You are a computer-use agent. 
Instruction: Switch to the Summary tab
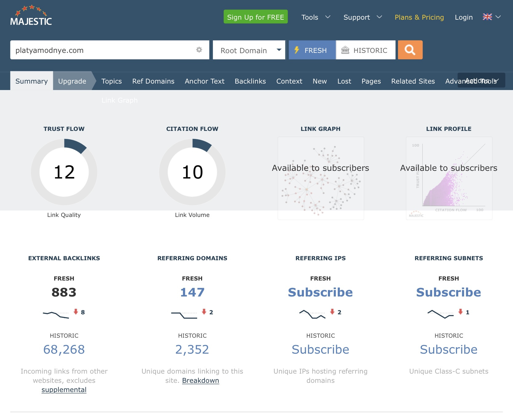click(x=32, y=81)
